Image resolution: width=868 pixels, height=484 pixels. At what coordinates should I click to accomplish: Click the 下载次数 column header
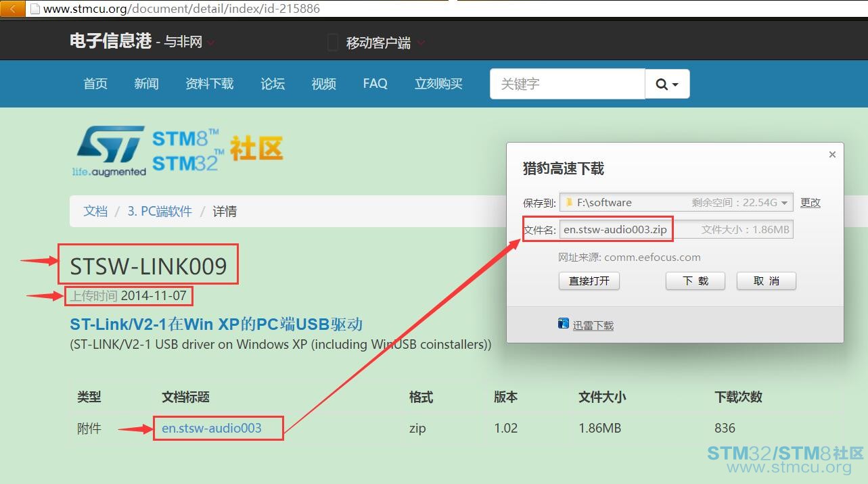coord(739,397)
